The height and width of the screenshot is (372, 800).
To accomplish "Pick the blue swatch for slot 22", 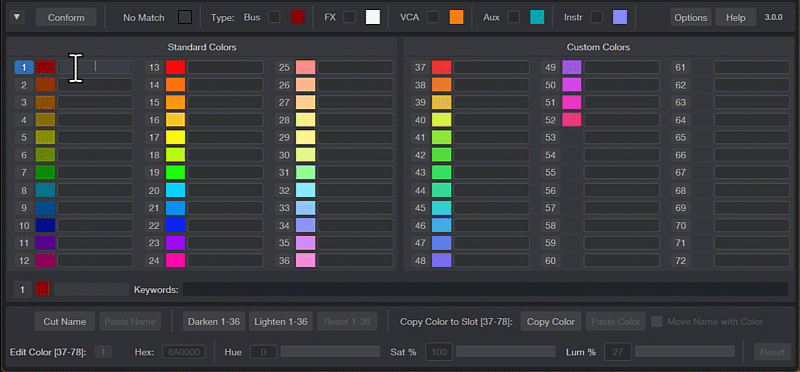I will pos(176,226).
